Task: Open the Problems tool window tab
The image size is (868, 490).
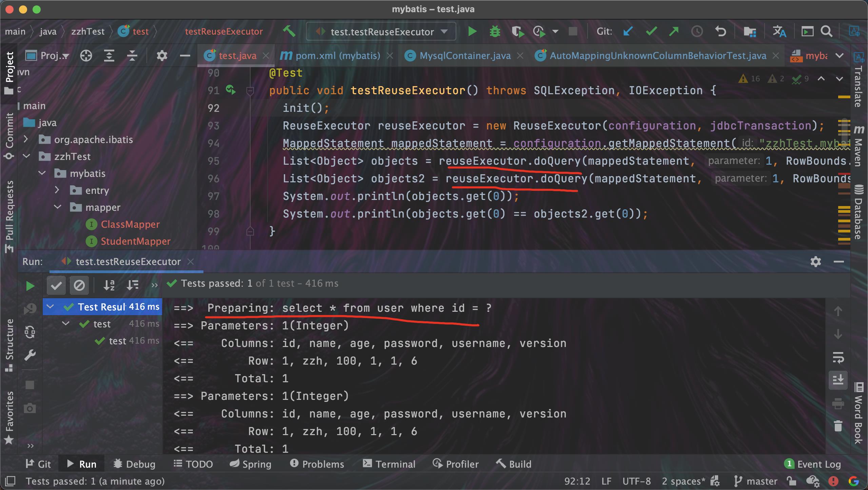Action: click(317, 464)
